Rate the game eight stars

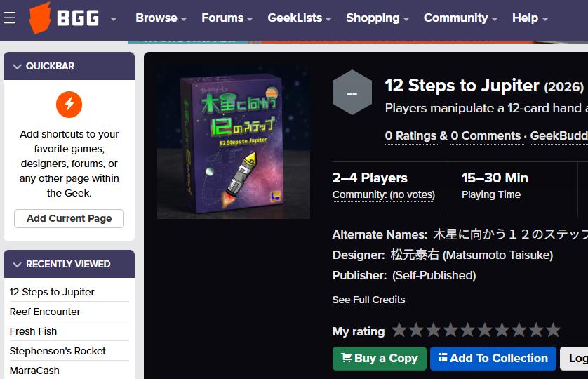click(x=519, y=330)
